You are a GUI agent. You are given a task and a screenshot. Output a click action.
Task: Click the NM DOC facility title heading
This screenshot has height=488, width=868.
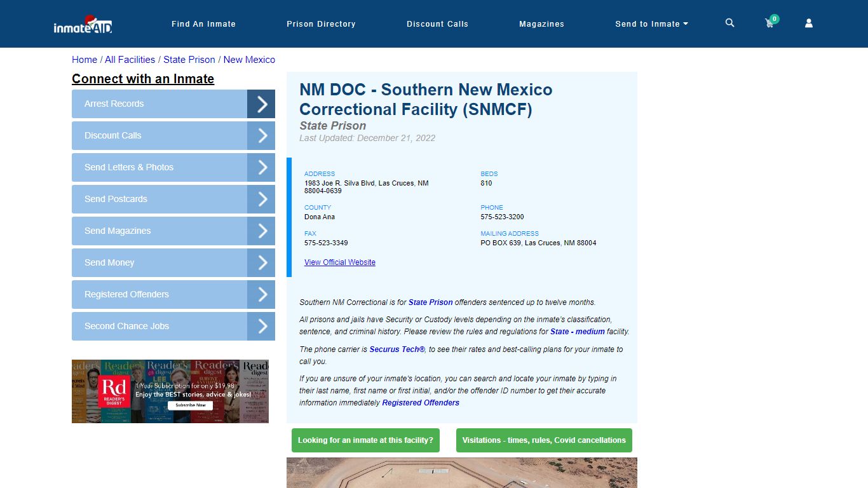point(426,99)
